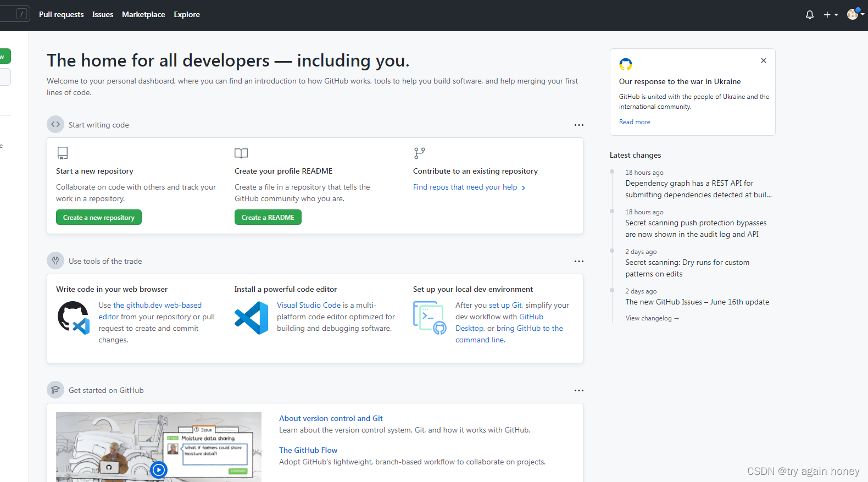This screenshot has width=868, height=482.
Task: Read more about Ukraine response
Action: tap(635, 122)
